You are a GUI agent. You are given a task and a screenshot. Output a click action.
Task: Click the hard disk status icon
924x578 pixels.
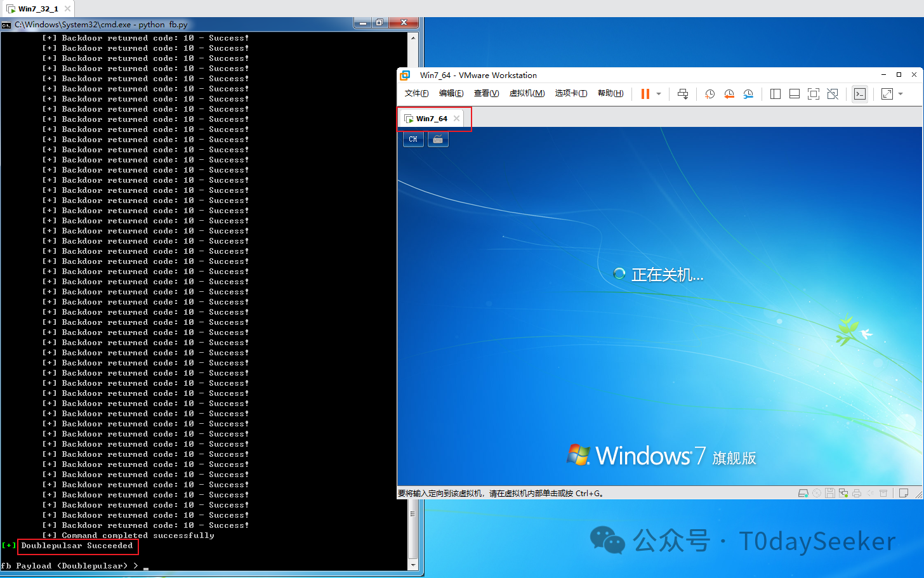[x=803, y=493]
